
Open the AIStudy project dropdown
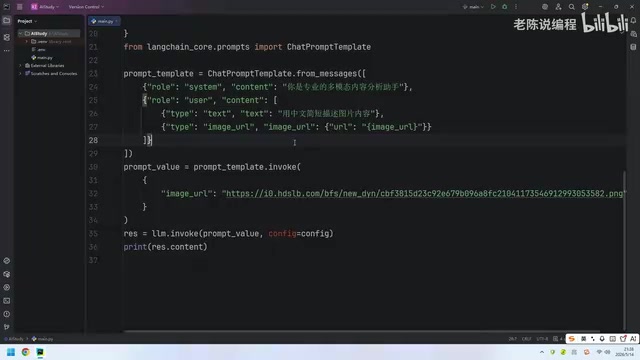tap(45, 7)
